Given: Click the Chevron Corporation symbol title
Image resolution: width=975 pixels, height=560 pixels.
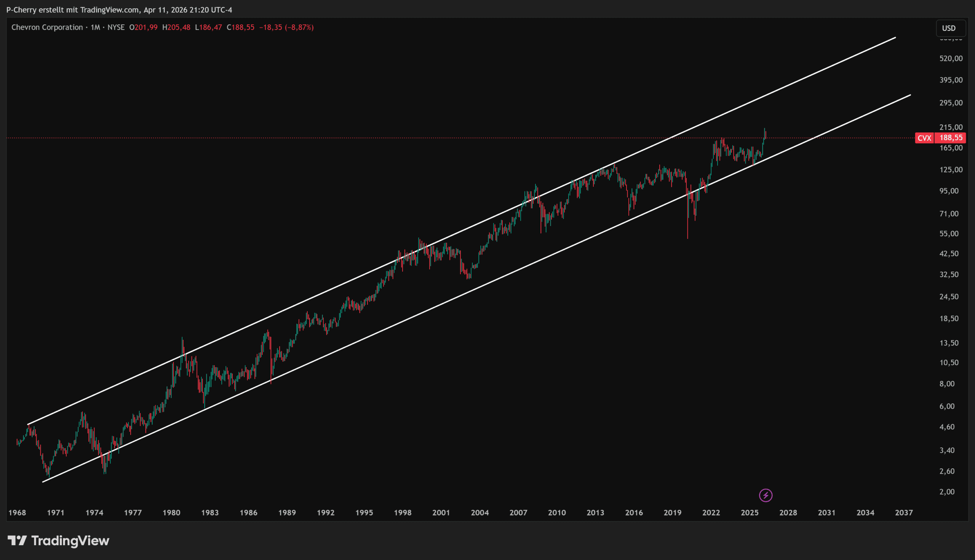Looking at the screenshot, I should [x=47, y=27].
